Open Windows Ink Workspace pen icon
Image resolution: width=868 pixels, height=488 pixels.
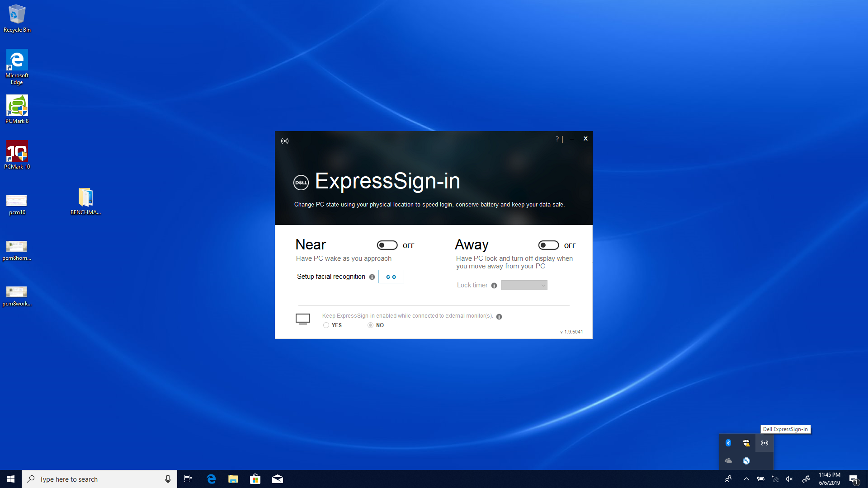(806, 479)
